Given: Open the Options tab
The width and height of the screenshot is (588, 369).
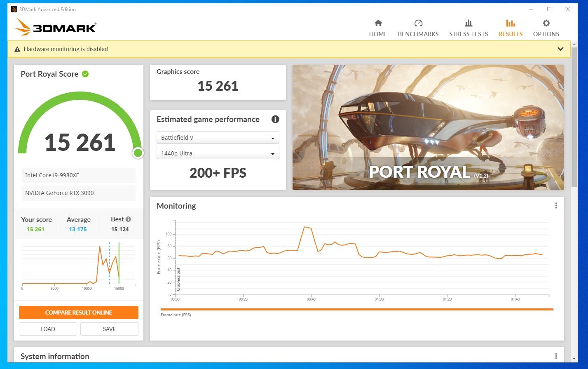Looking at the screenshot, I should pos(546,28).
